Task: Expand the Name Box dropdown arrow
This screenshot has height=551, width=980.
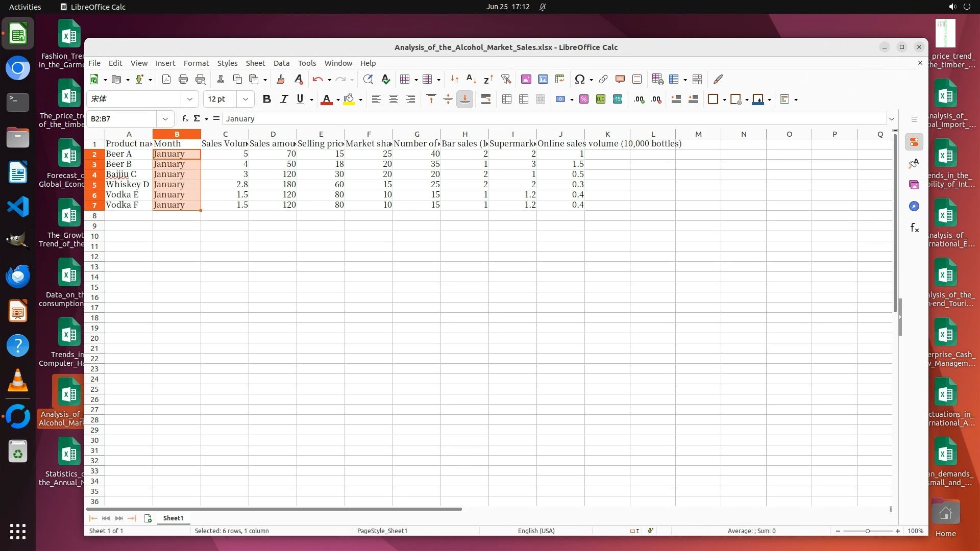Action: pyautogui.click(x=165, y=119)
